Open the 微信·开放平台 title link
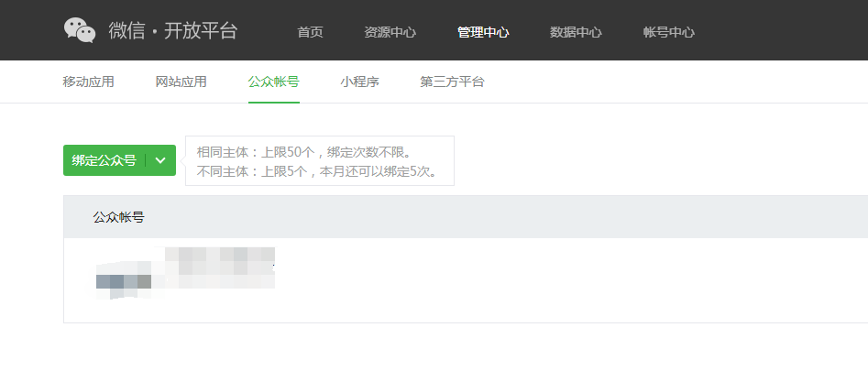Viewport: 868px width, 371px height. (172, 30)
